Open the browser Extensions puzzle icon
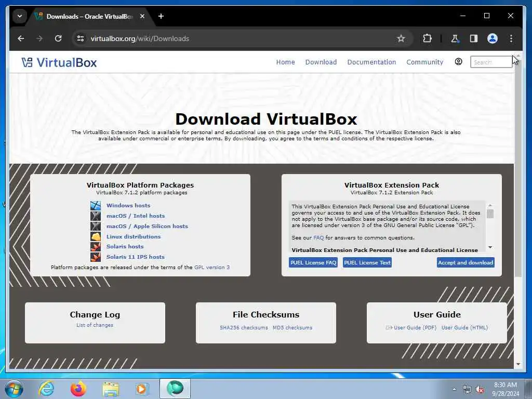 click(427, 38)
